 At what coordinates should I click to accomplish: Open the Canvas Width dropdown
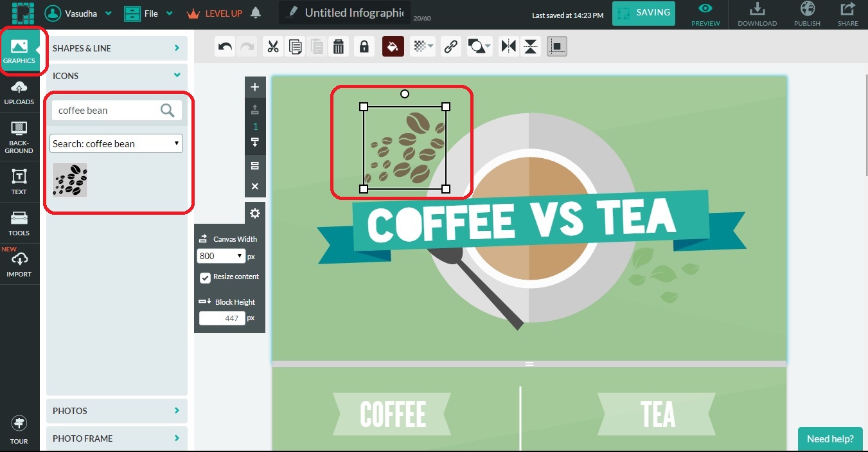click(222, 256)
